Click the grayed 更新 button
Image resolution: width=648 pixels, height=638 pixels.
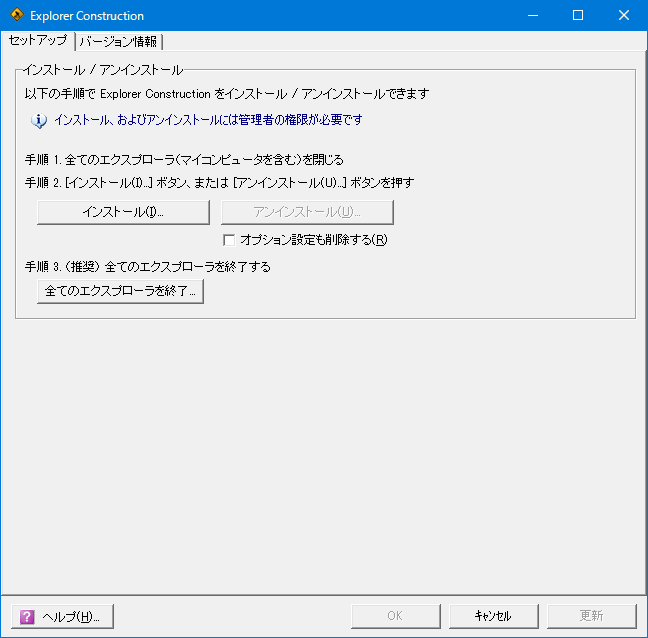(591, 616)
